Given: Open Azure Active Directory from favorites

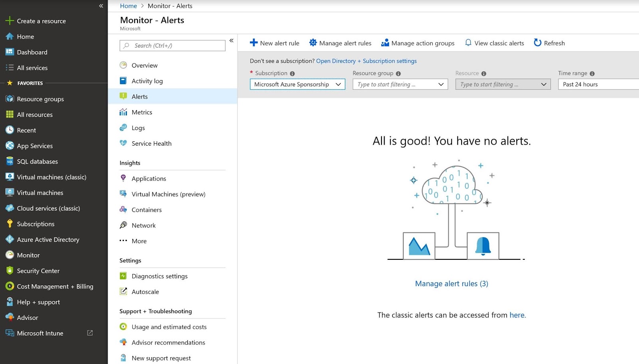Looking at the screenshot, I should [x=48, y=239].
